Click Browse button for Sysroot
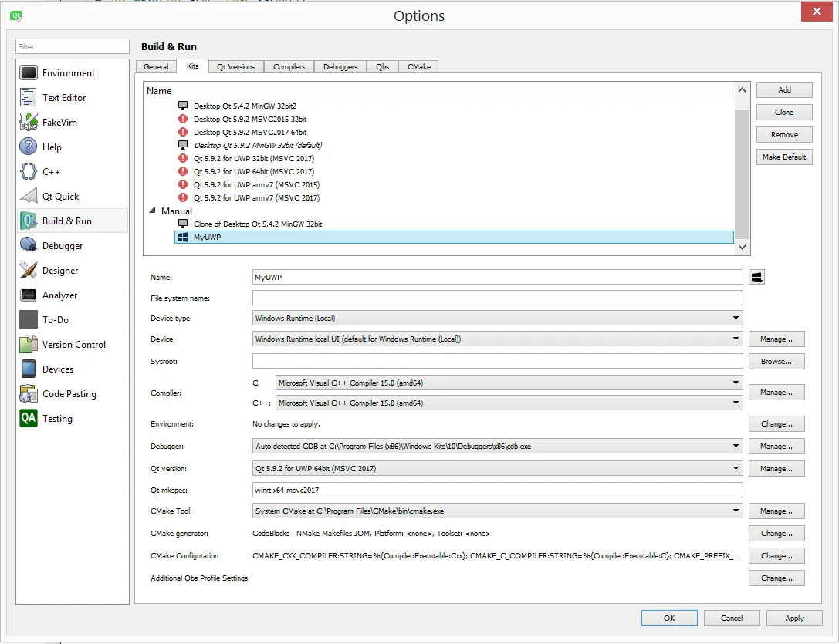The image size is (839, 644). [776, 362]
